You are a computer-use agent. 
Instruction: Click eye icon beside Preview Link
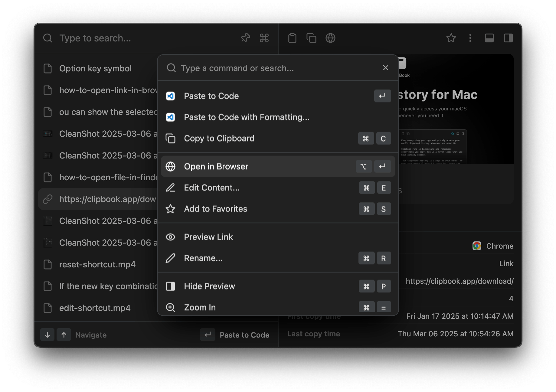point(171,237)
